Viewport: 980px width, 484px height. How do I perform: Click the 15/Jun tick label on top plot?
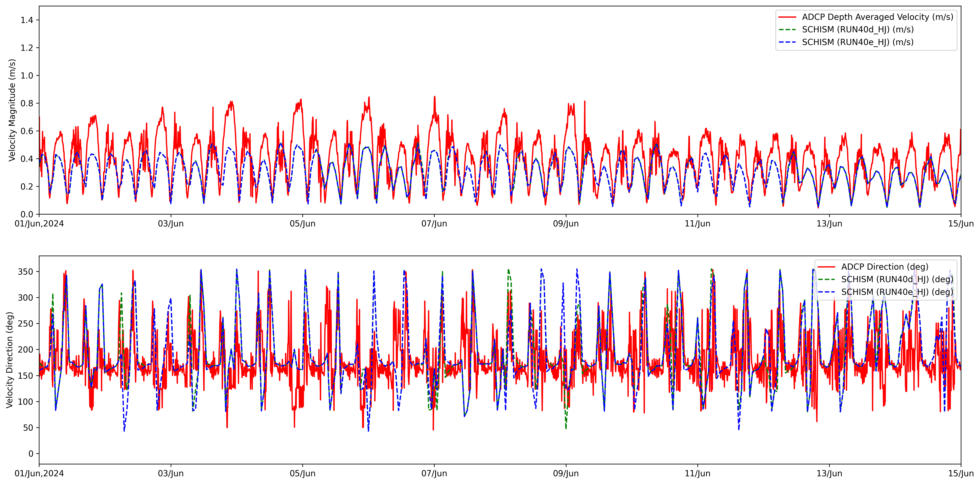click(961, 224)
